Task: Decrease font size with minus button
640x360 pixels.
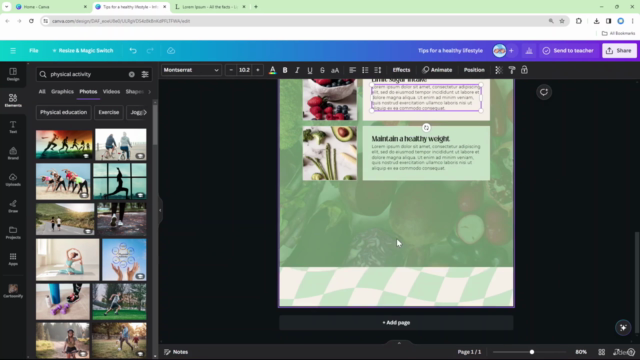Action: (x=231, y=70)
